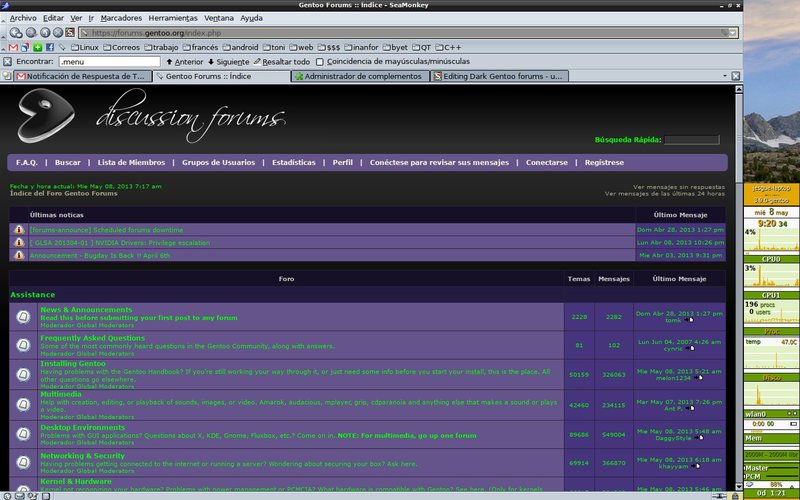Open the QT bookmarks folder
800x500 pixels.
click(x=421, y=47)
